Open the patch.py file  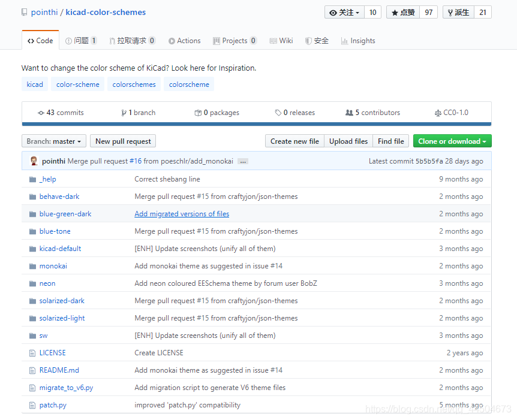[x=53, y=405]
